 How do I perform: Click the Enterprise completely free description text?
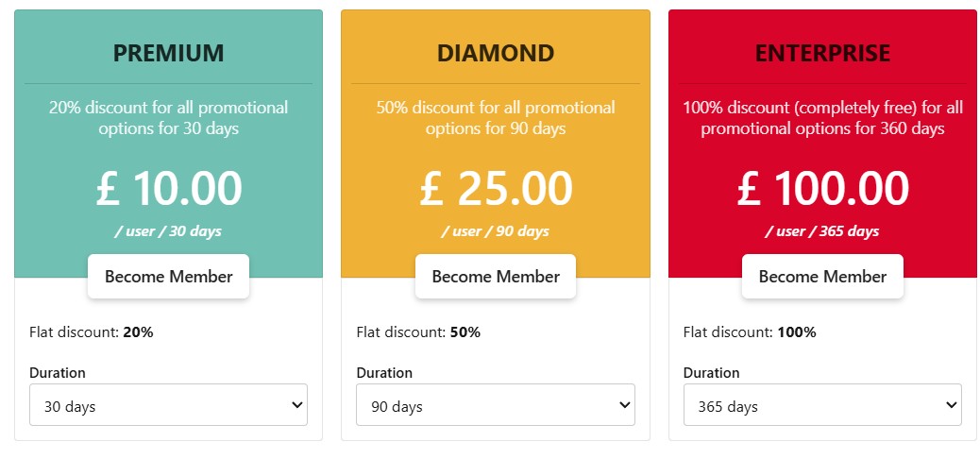click(822, 118)
